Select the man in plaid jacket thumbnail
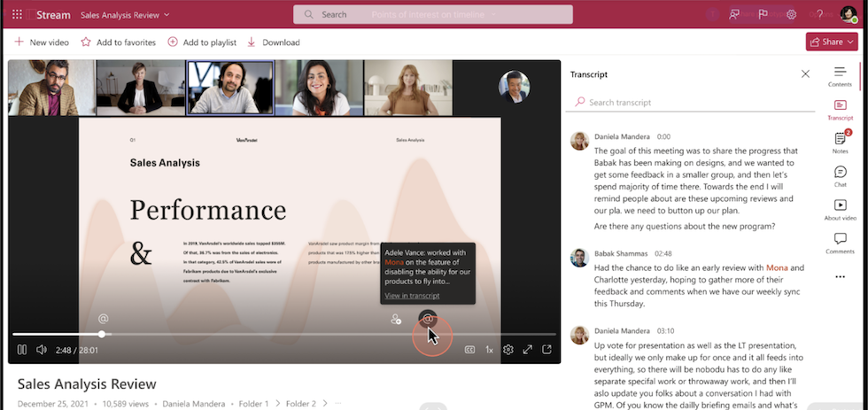This screenshot has height=410, width=868. (51, 88)
